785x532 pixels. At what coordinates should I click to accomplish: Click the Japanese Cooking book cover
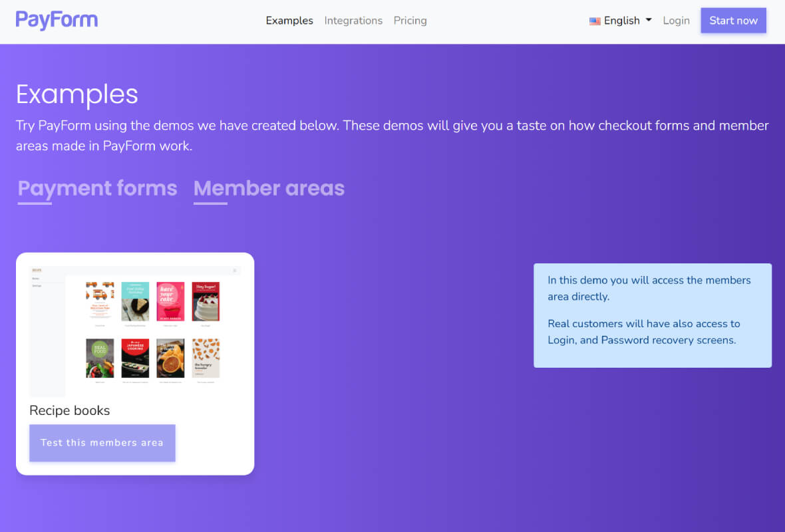click(135, 358)
